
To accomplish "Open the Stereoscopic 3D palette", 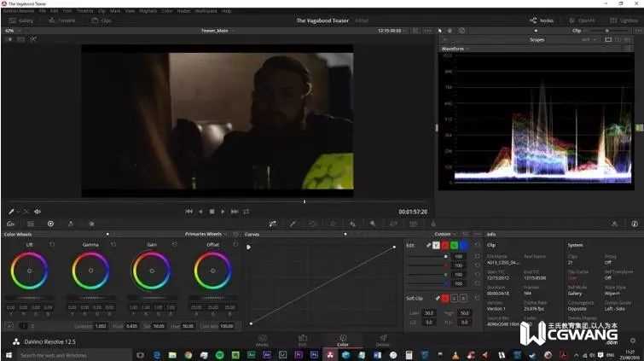I will 413,224.
